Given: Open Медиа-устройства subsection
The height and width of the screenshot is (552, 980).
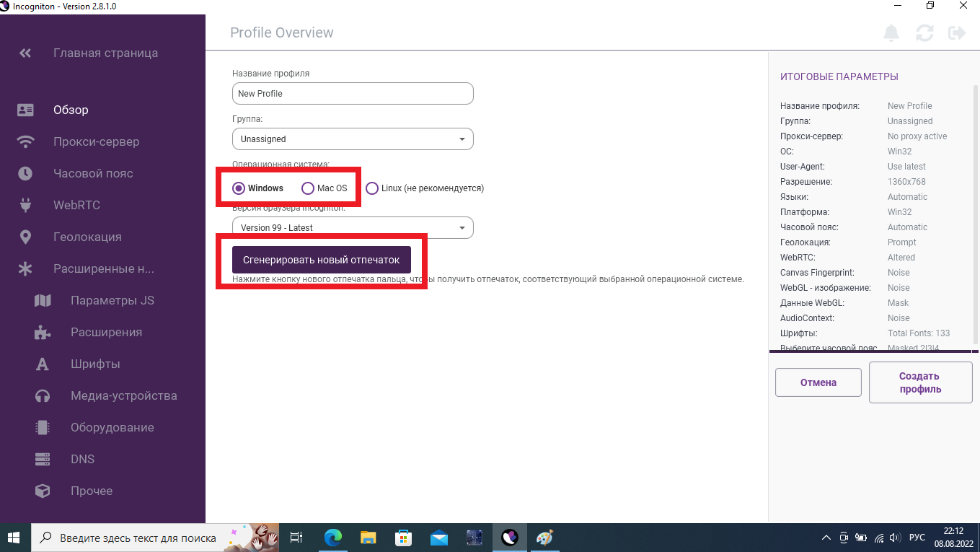Looking at the screenshot, I should tap(124, 395).
